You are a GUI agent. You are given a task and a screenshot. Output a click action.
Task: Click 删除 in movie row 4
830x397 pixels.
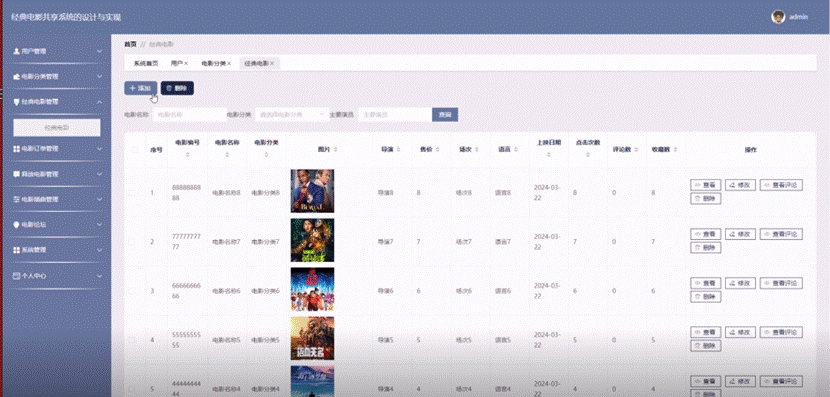tap(705, 346)
